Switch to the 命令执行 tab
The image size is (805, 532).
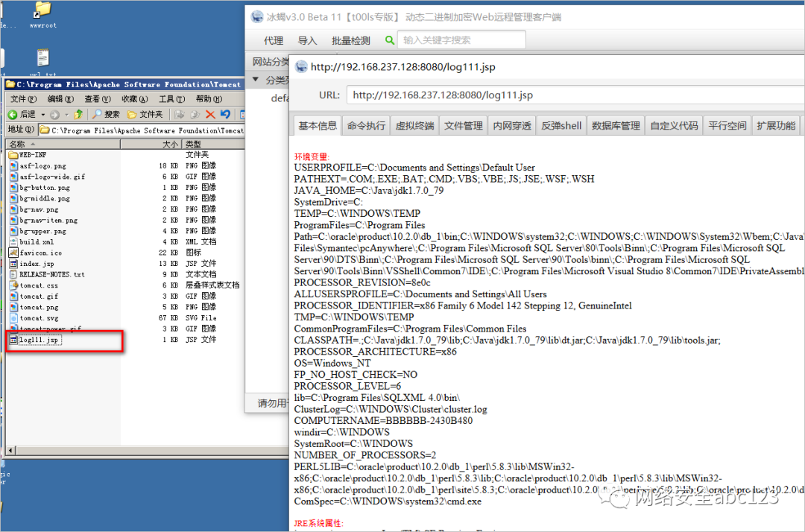365,125
